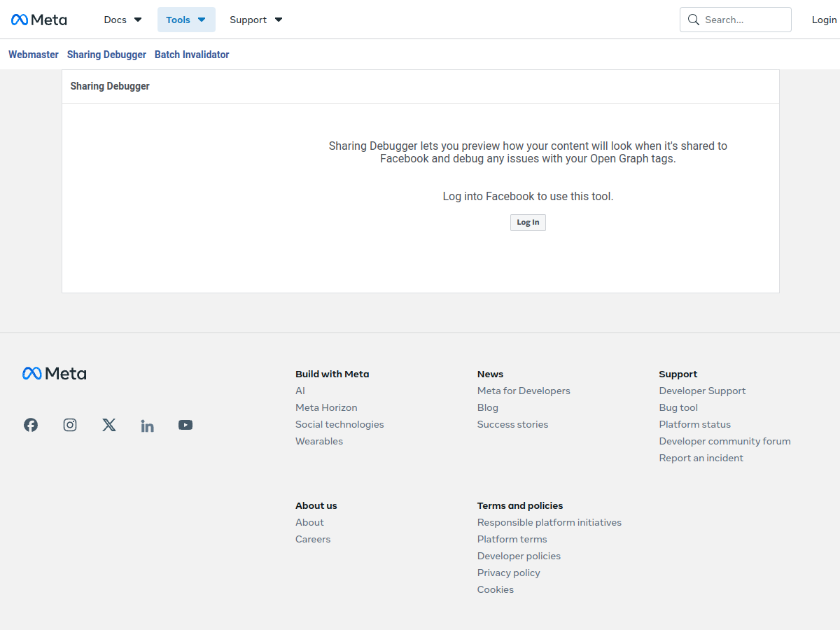Viewport: 840px width, 630px height.
Task: Open the Blog link
Action: [488, 407]
